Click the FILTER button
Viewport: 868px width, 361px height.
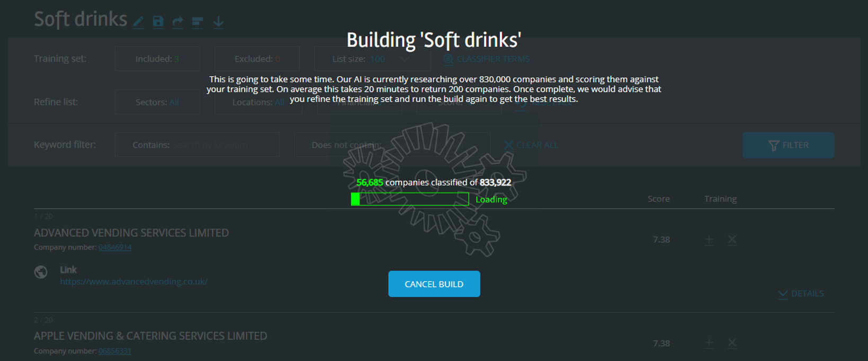point(788,145)
